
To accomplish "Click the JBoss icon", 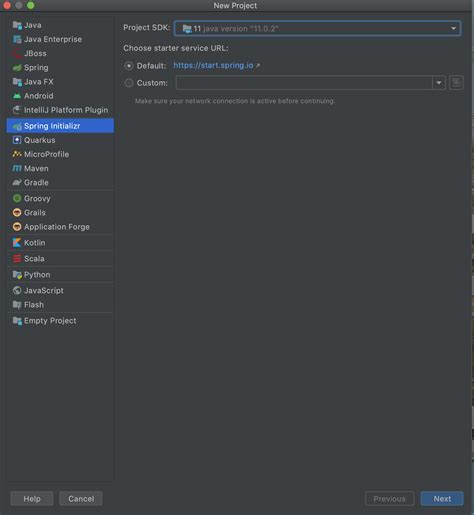I will click(x=17, y=53).
